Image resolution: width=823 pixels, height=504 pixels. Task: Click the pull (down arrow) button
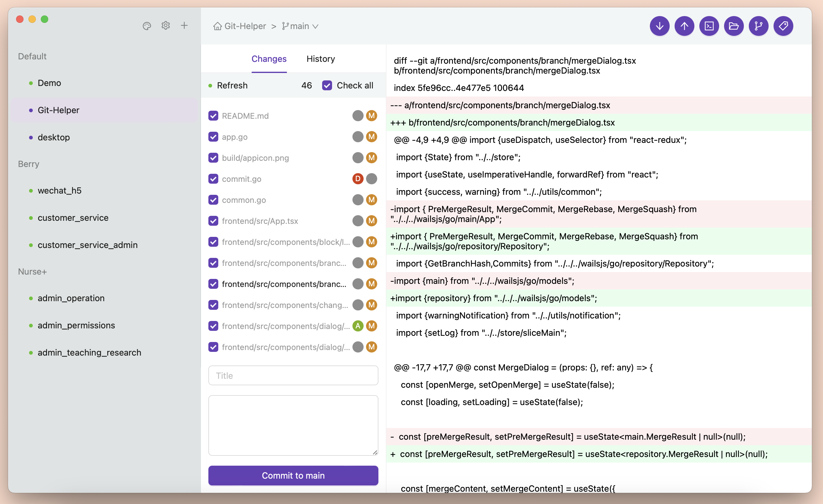(659, 26)
